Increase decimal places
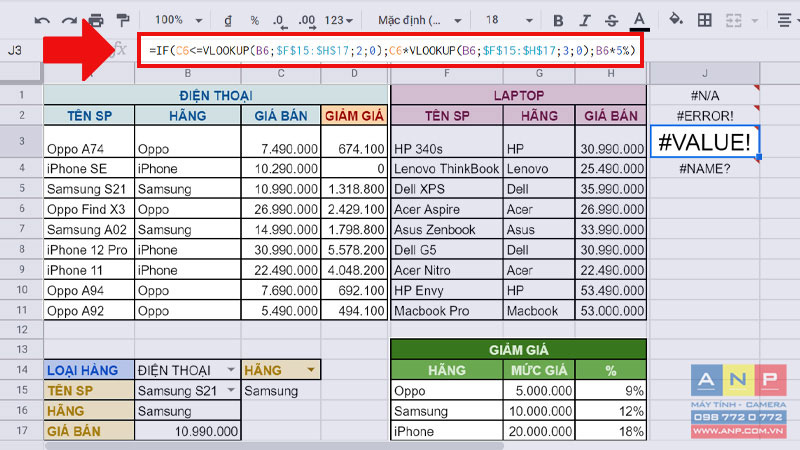This screenshot has width=800, height=450. pos(307,21)
